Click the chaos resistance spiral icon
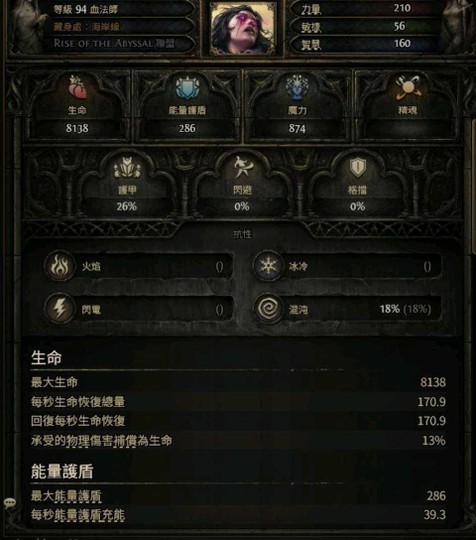This screenshot has height=540, width=476. 268,308
